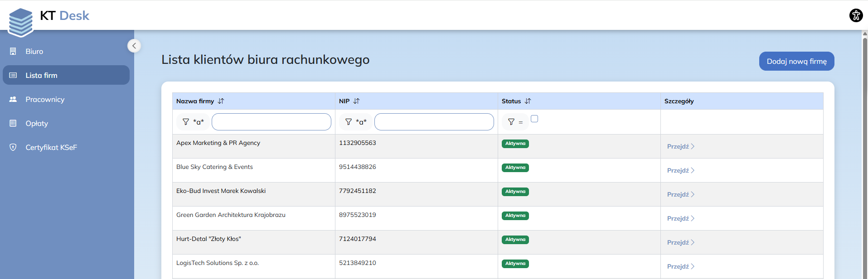This screenshot has height=279, width=868.
Task: Toggle the Status filter checkbox
Action: (534, 119)
